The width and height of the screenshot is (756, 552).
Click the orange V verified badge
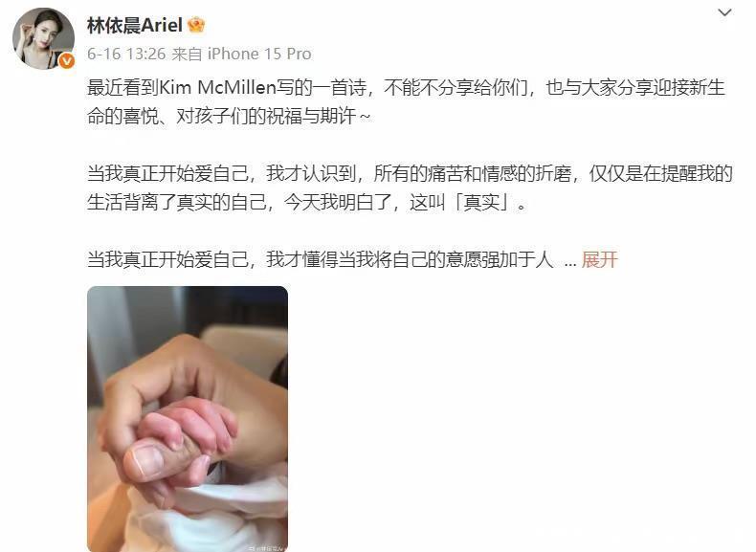66,60
